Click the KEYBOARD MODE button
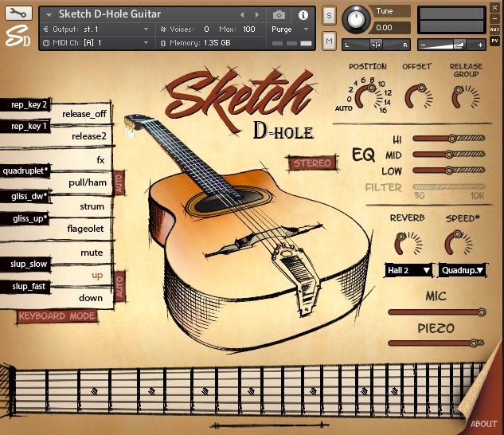The width and height of the screenshot is (504, 435). coord(57,315)
